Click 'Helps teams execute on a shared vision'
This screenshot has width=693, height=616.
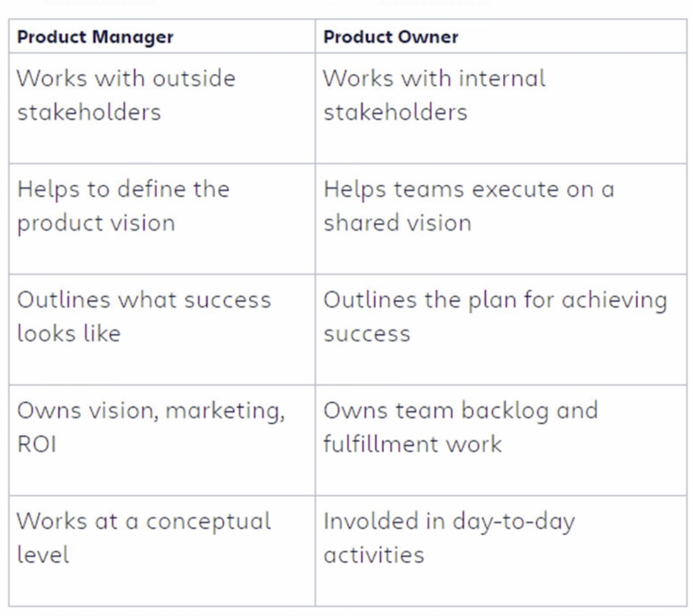pyautogui.click(x=501, y=219)
